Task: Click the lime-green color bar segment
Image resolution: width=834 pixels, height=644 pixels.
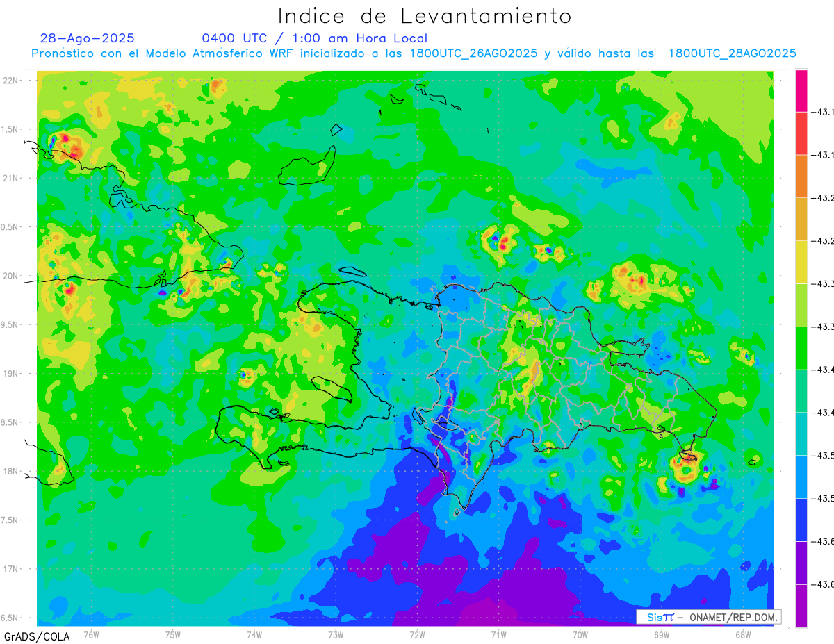Action: point(801,306)
